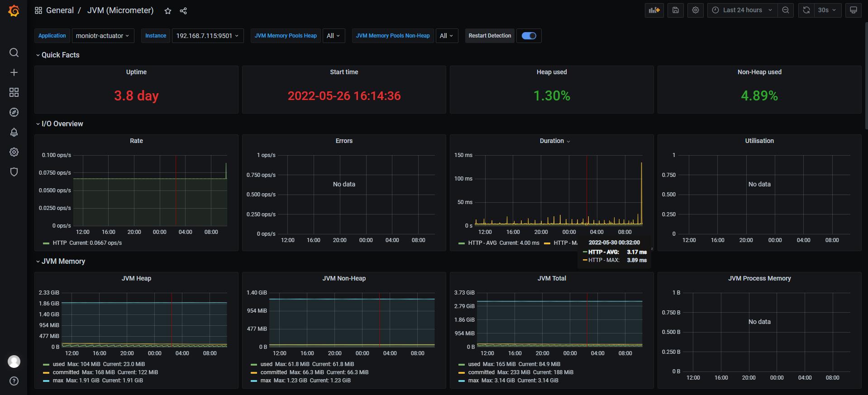Viewport: 868px width, 395px height.
Task: Open Server Admin shield in sidebar
Action: pyautogui.click(x=14, y=172)
